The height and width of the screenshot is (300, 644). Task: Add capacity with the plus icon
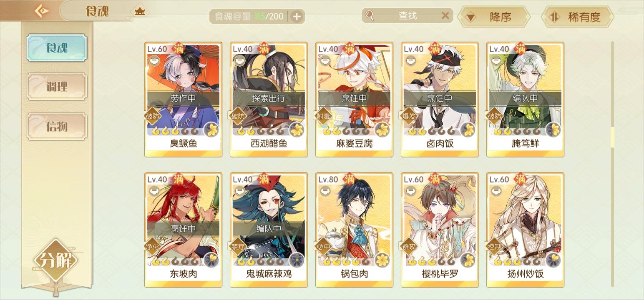297,17
